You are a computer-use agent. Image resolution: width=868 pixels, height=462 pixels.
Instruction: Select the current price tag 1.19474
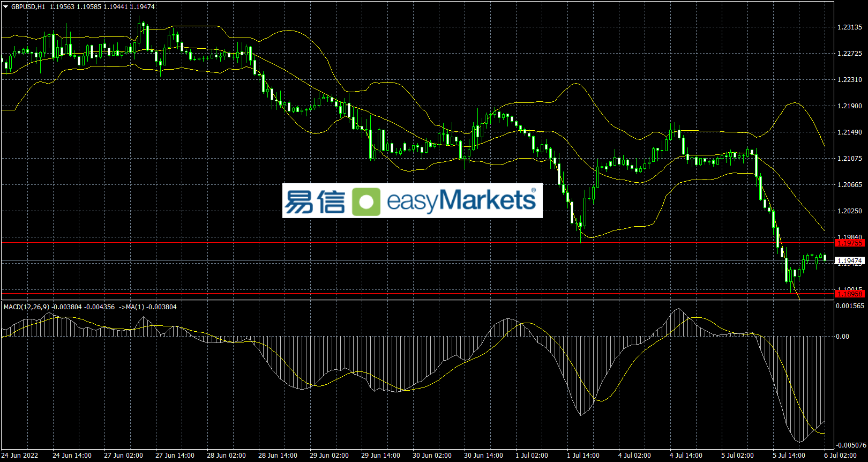tap(850, 261)
